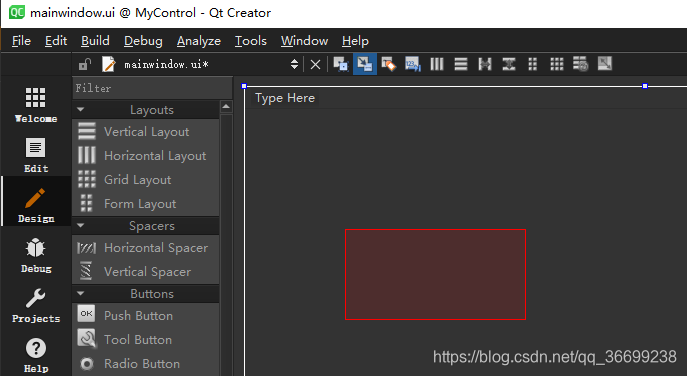The width and height of the screenshot is (687, 376).
Task: Collapse the Buttons category
Action: click(x=81, y=293)
